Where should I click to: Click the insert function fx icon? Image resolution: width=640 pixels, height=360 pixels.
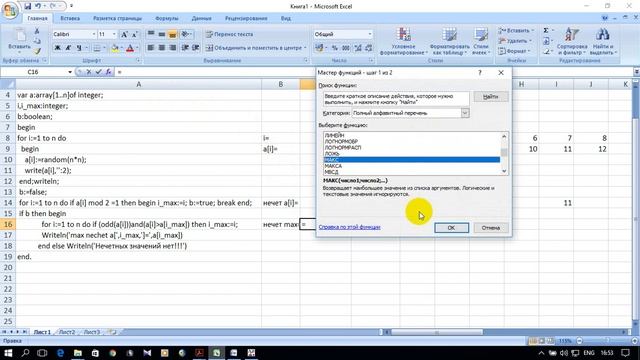108,72
